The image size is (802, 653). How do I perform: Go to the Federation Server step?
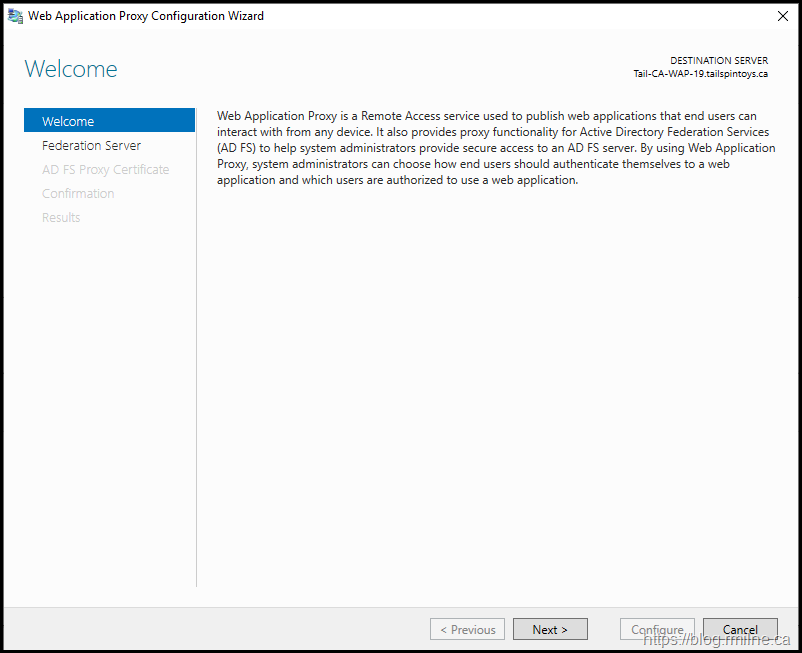pyautogui.click(x=91, y=145)
